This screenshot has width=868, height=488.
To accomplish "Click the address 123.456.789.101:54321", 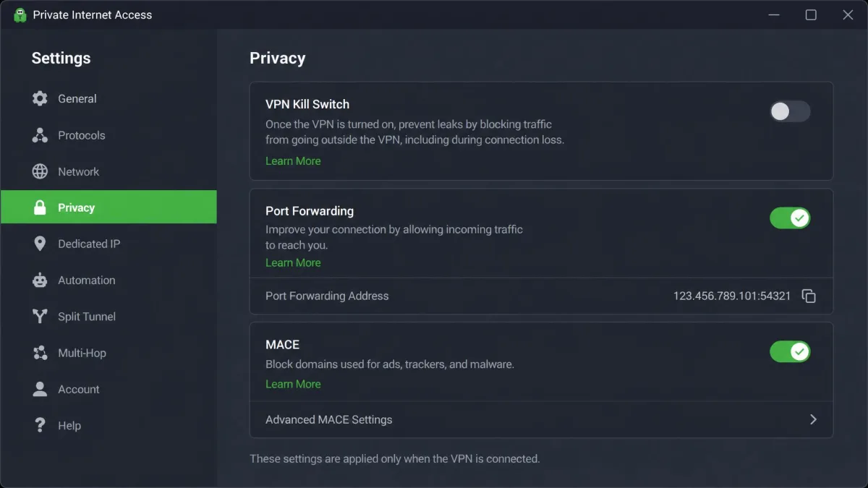I will click(x=732, y=296).
